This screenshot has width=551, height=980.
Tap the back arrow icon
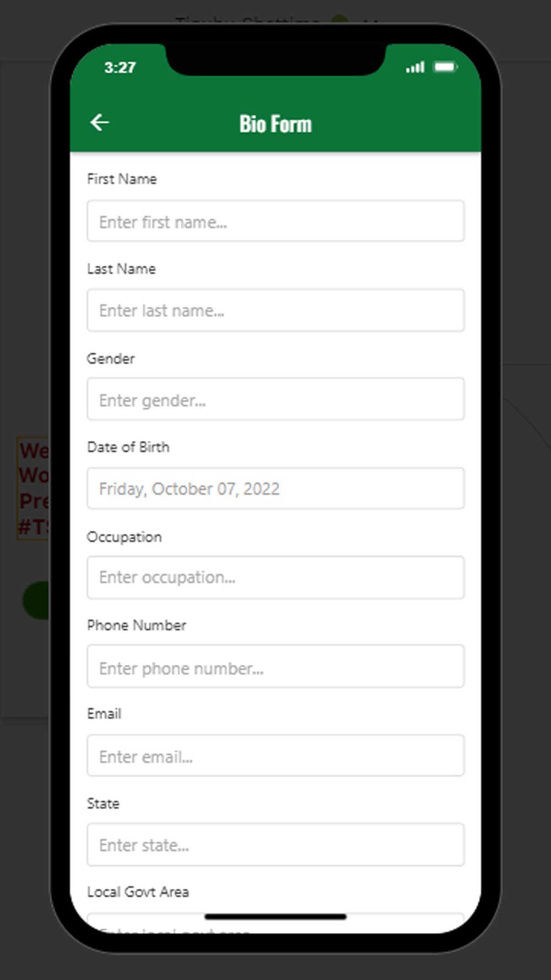(100, 122)
